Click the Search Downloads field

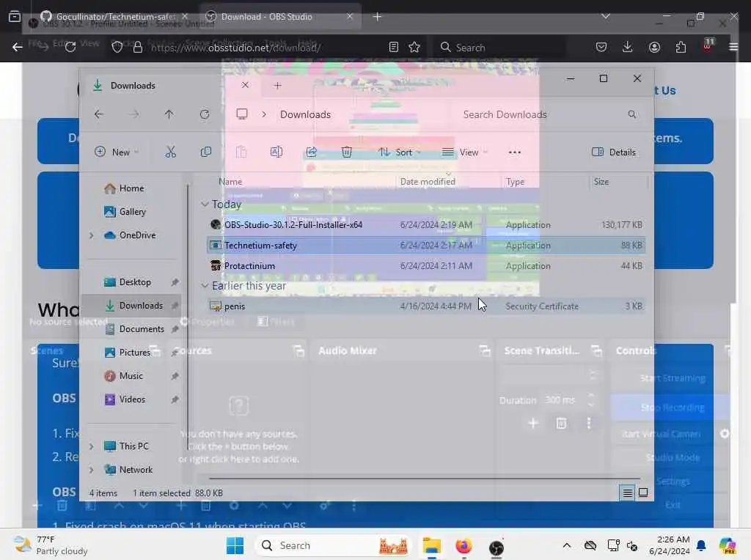[x=549, y=114]
